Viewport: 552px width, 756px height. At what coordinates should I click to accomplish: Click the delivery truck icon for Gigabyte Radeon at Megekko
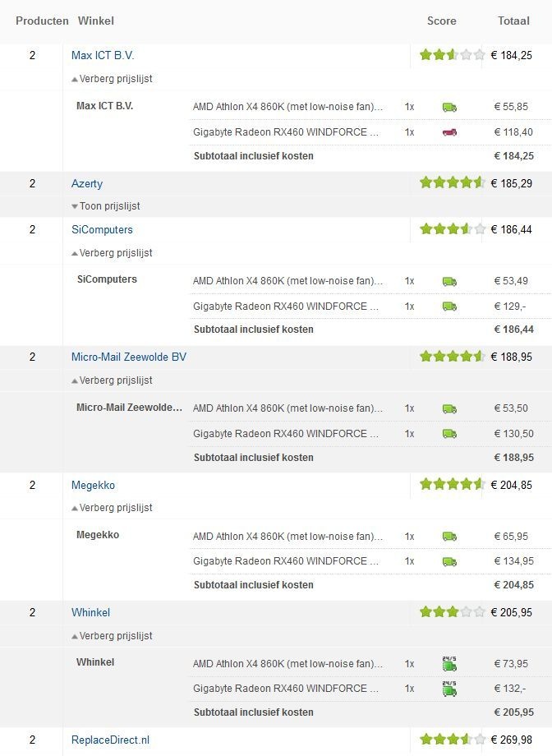451,560
